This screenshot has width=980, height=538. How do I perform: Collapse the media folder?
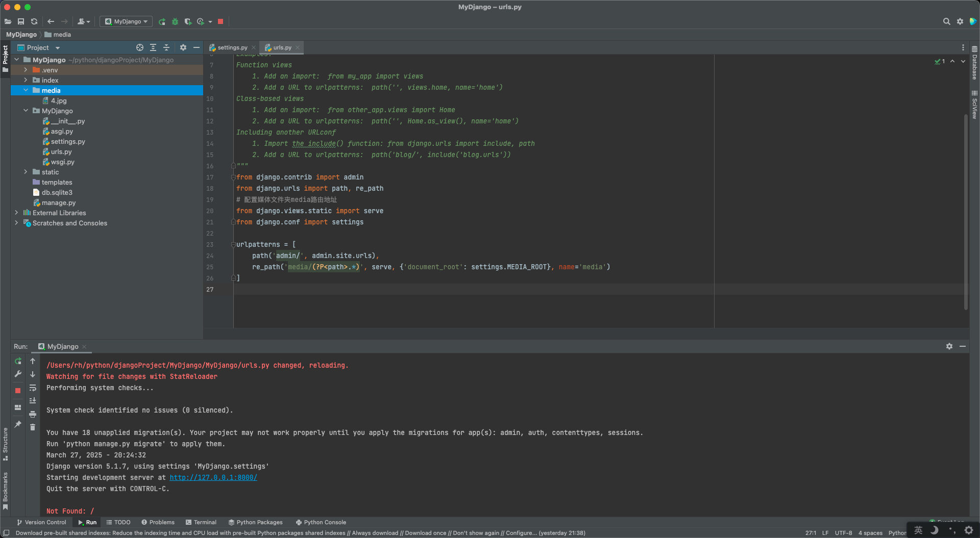[x=26, y=90]
